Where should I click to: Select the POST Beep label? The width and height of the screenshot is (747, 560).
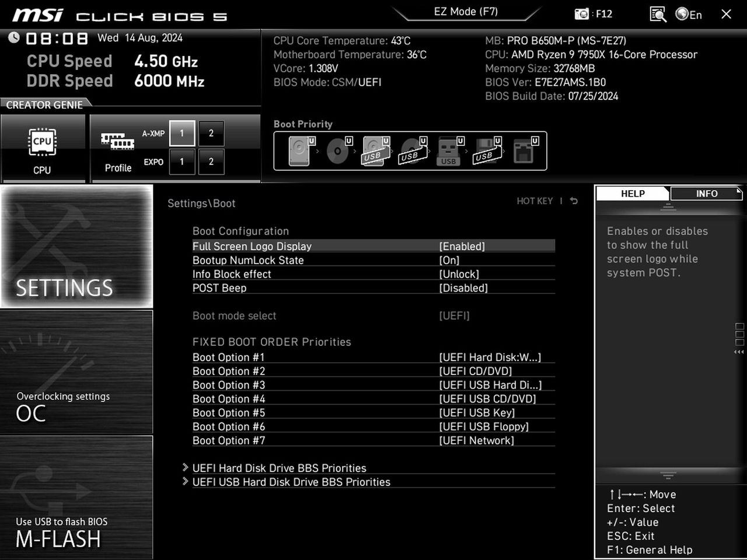[x=219, y=288]
